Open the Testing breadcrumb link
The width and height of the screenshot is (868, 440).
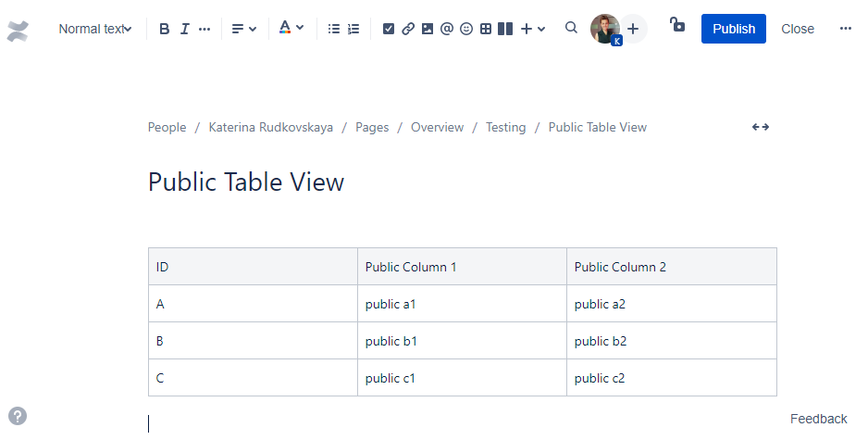[x=505, y=127]
